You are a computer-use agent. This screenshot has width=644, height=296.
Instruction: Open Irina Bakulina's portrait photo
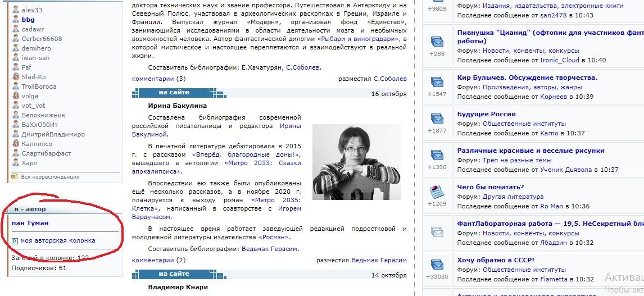356,162
